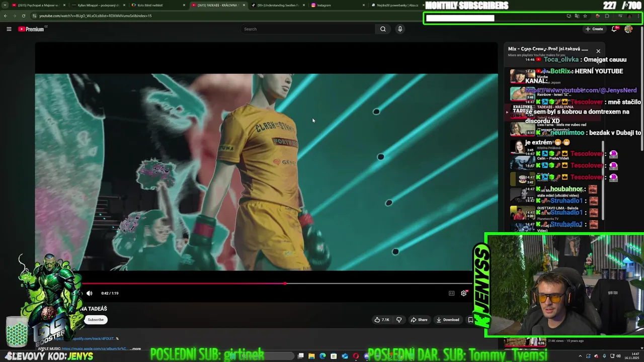Click the video frame to pause playback
This screenshot has width=644, height=362.
pyautogui.click(x=266, y=172)
